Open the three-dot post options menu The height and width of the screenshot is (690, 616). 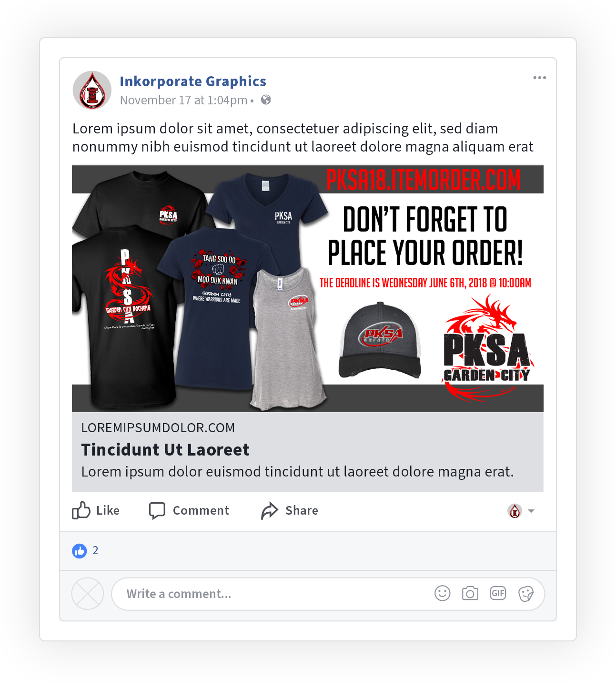(539, 78)
